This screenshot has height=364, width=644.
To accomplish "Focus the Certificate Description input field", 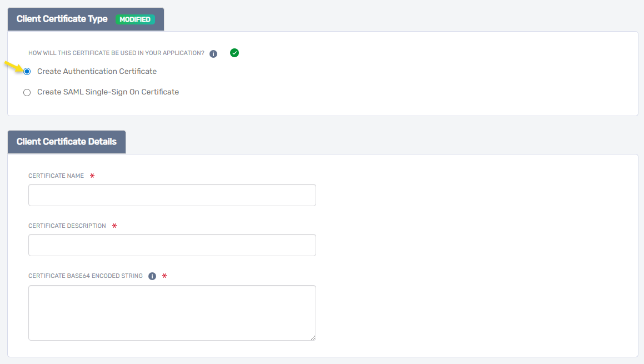I will (172, 245).
